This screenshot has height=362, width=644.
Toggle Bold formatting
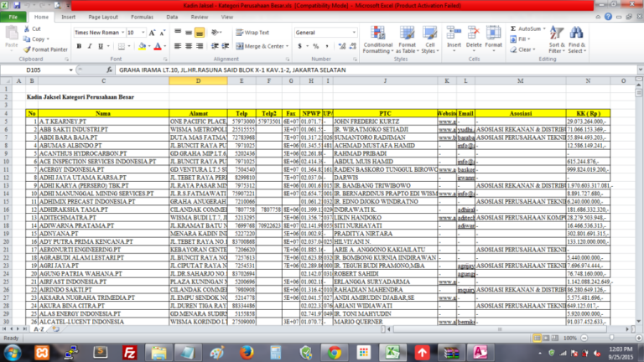pyautogui.click(x=79, y=46)
